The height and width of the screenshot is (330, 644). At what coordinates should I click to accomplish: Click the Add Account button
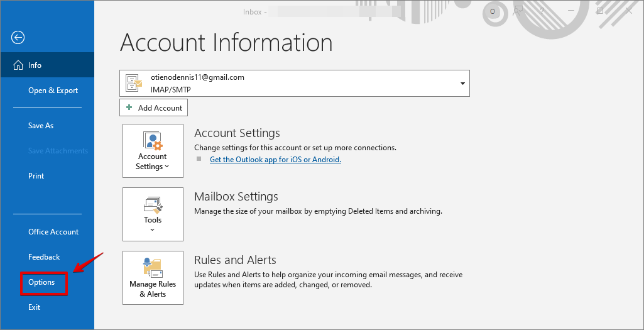(153, 107)
